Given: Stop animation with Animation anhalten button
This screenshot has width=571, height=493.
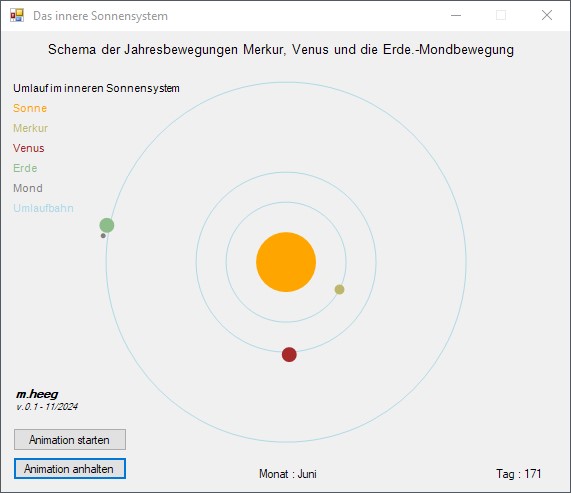Looking at the screenshot, I should [x=70, y=469].
